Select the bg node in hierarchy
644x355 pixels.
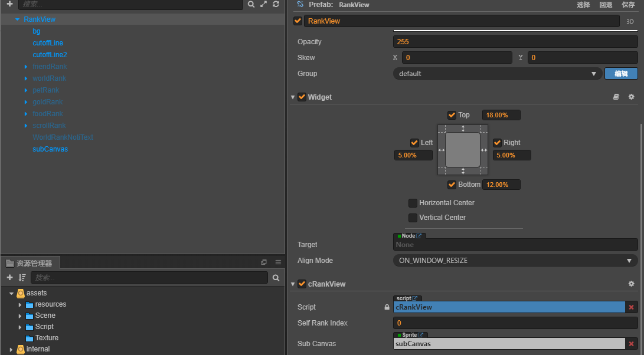tap(37, 31)
